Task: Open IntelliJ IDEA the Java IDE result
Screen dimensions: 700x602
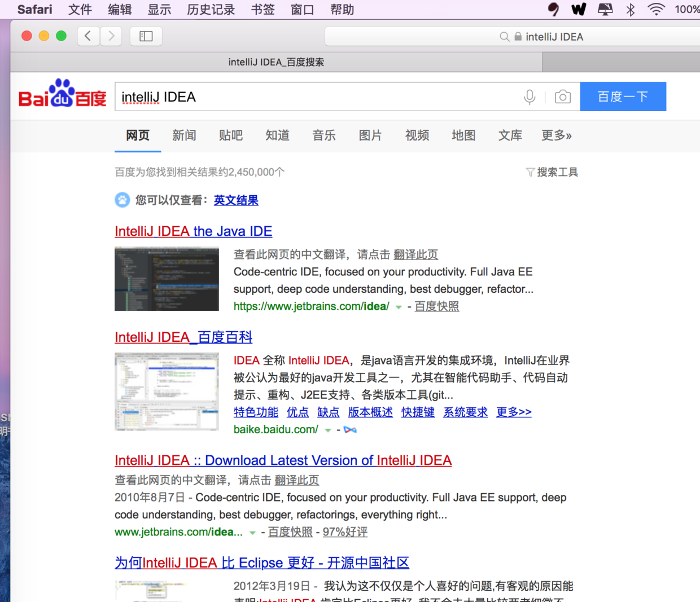Action: point(193,231)
